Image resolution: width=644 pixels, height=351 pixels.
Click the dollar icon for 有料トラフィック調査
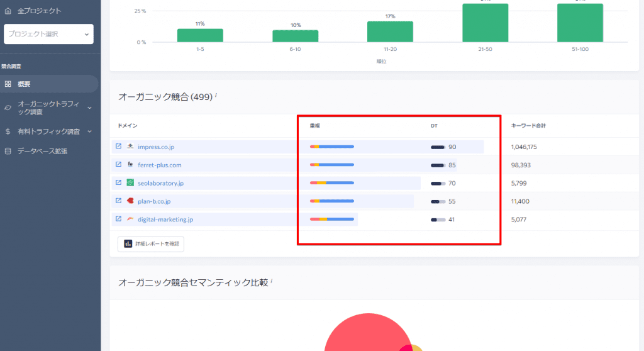[x=8, y=131]
